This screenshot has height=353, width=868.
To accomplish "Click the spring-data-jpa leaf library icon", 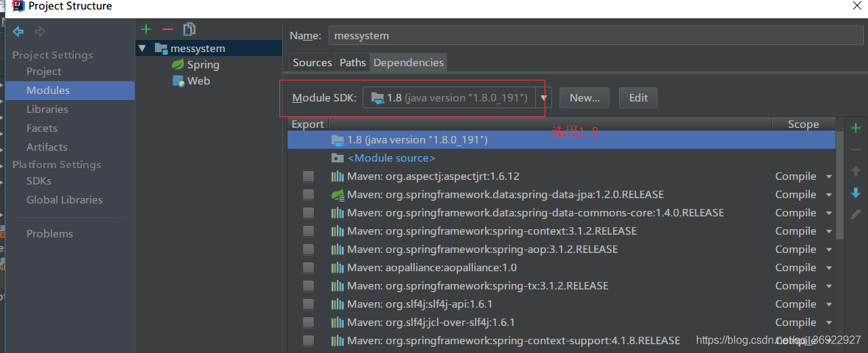I will 338,194.
